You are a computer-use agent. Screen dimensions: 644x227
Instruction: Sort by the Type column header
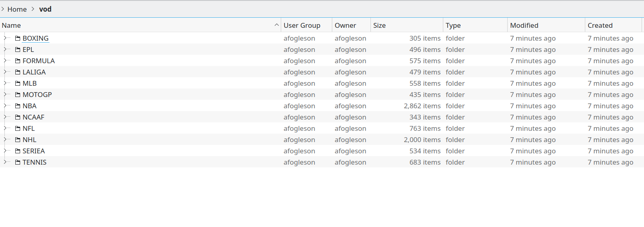[475, 25]
